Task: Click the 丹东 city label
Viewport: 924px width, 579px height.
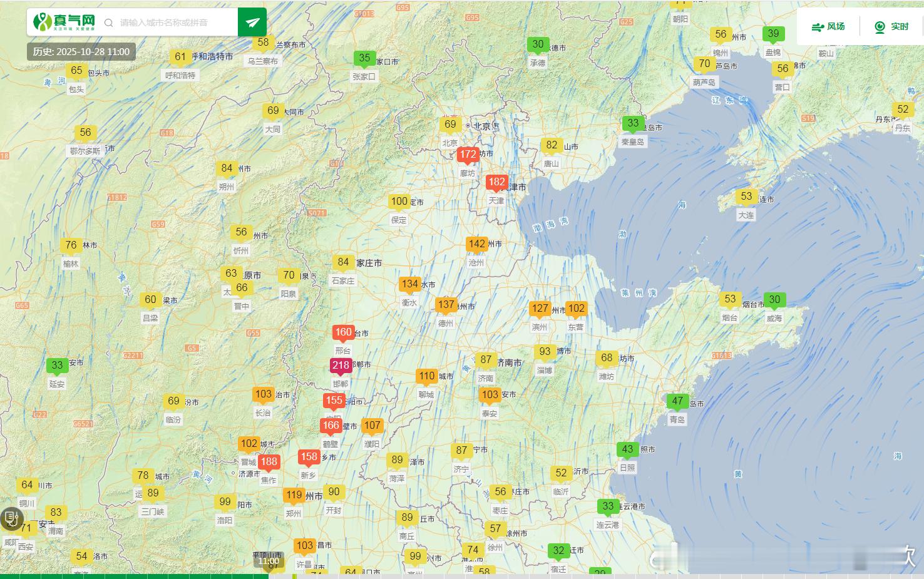Action: [x=903, y=128]
